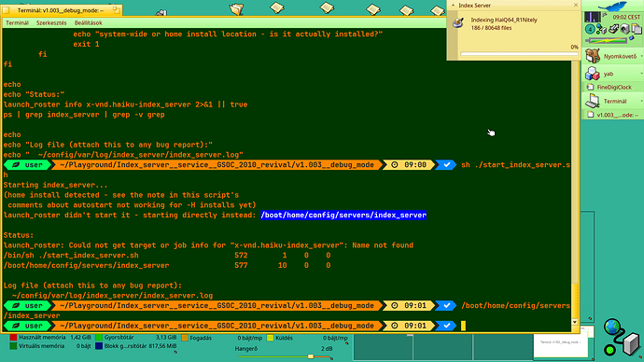Click the 'Starting index_server...' output line

click(55, 185)
